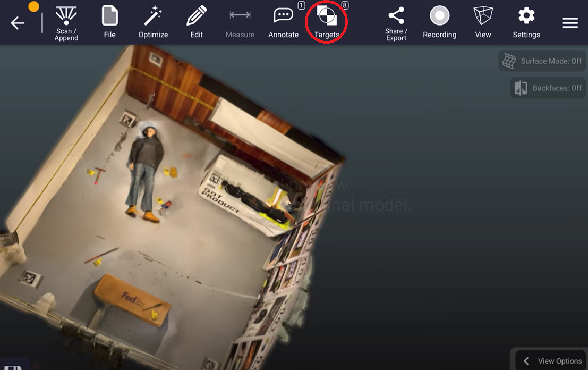Open Share / Export options

(x=396, y=23)
